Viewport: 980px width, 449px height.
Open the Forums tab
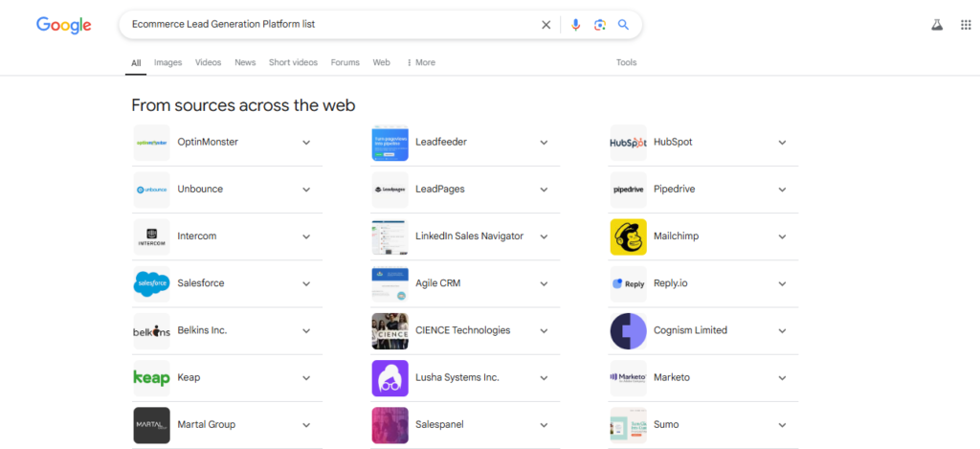(x=345, y=62)
